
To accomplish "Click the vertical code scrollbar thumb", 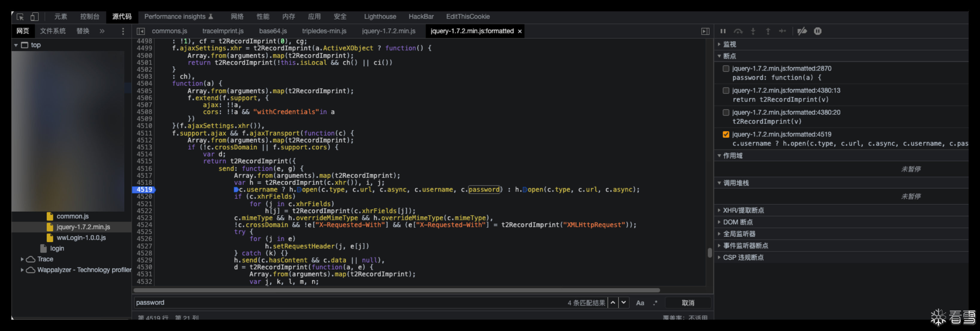I will pyautogui.click(x=710, y=253).
